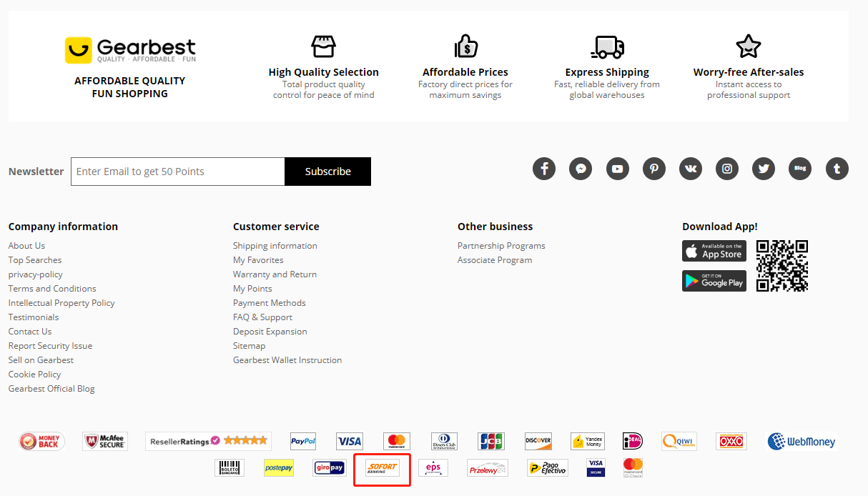The width and height of the screenshot is (868, 496).
Task: Open Partnership Programs link
Action: pyautogui.click(x=501, y=246)
